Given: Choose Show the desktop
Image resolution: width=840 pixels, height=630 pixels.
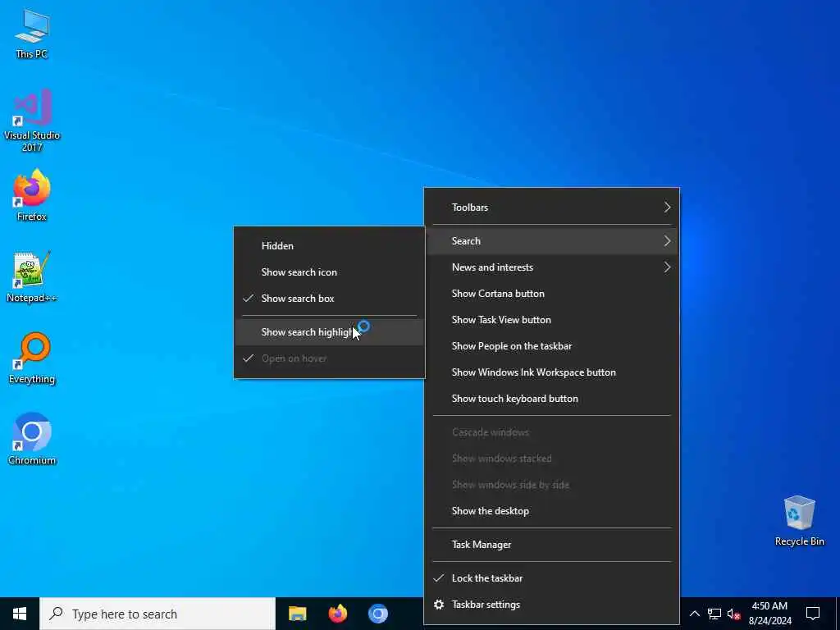Looking at the screenshot, I should pos(552,511).
